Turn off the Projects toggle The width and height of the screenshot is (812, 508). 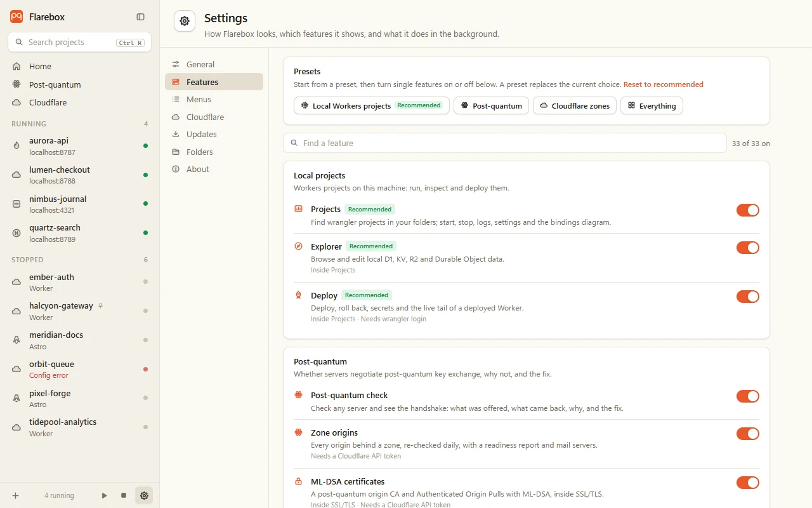click(x=748, y=210)
